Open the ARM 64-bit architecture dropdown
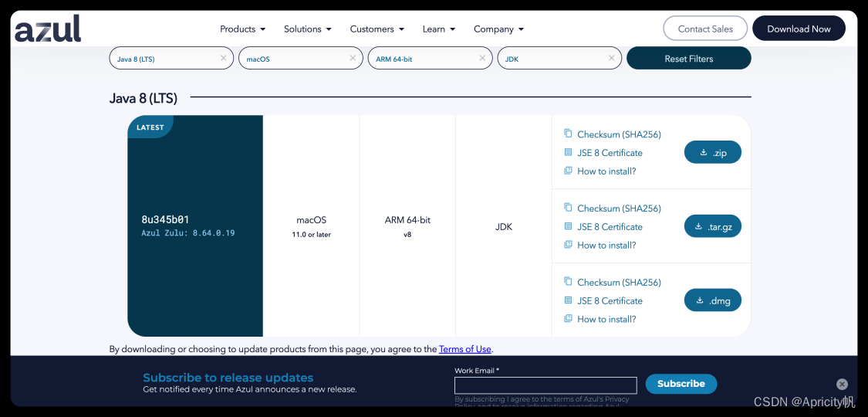 point(430,58)
